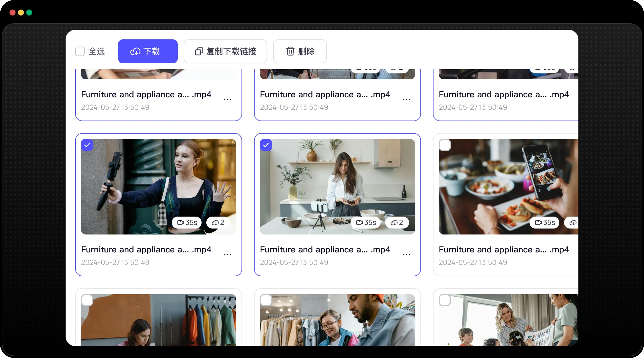The height and width of the screenshot is (358, 644).
Task: Click the kitchen video file name text
Action: [325, 249]
